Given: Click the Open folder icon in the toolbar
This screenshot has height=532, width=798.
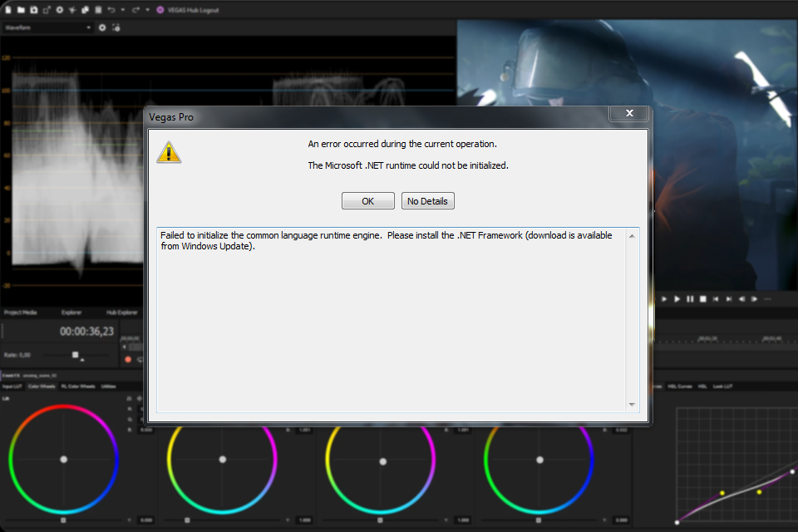Looking at the screenshot, I should coord(21,10).
